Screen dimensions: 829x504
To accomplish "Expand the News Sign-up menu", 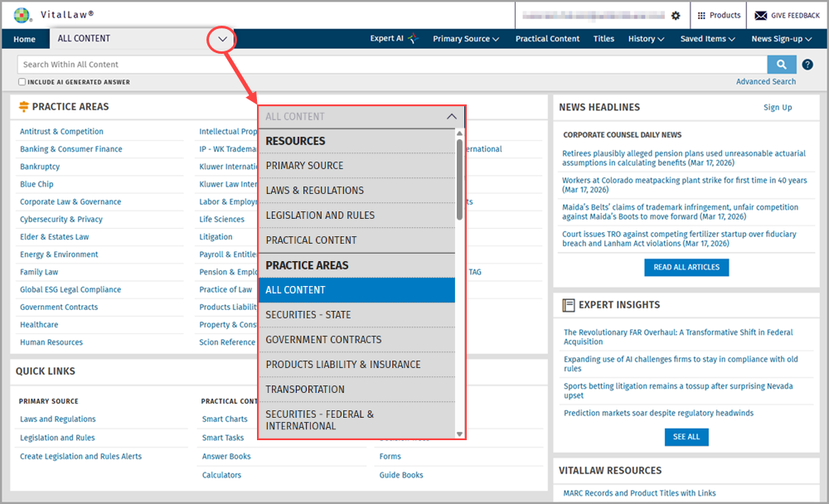I will [x=782, y=39].
